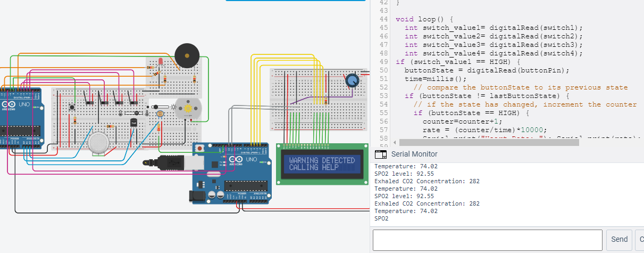Click the 'counter=counter+1;' code line
This screenshot has width=644, height=253.
click(463, 121)
